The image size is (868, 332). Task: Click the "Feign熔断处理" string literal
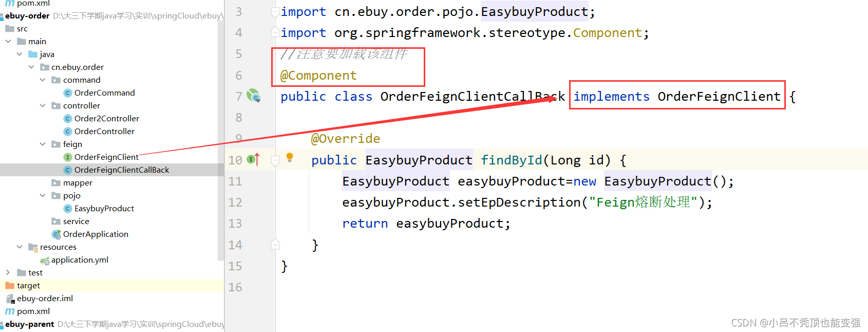[x=643, y=202]
